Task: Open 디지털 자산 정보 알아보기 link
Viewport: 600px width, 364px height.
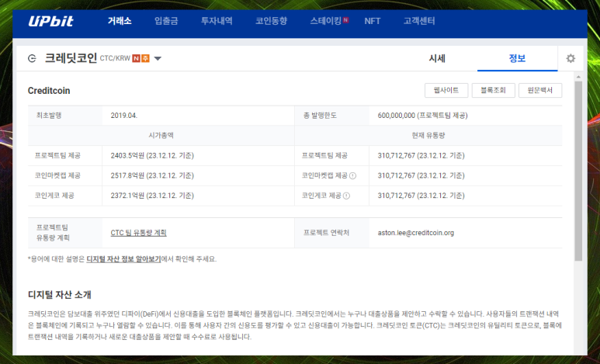Action: click(x=123, y=259)
